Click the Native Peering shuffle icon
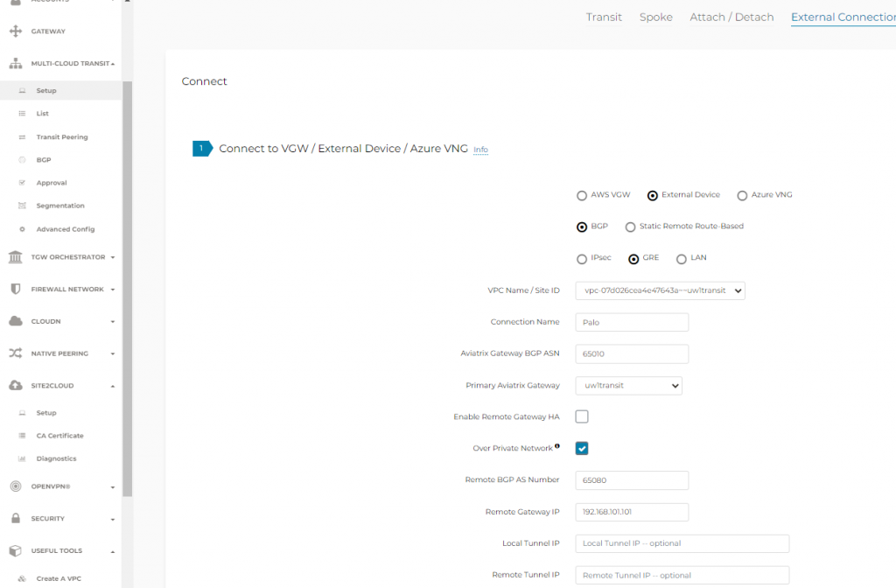 point(16,353)
